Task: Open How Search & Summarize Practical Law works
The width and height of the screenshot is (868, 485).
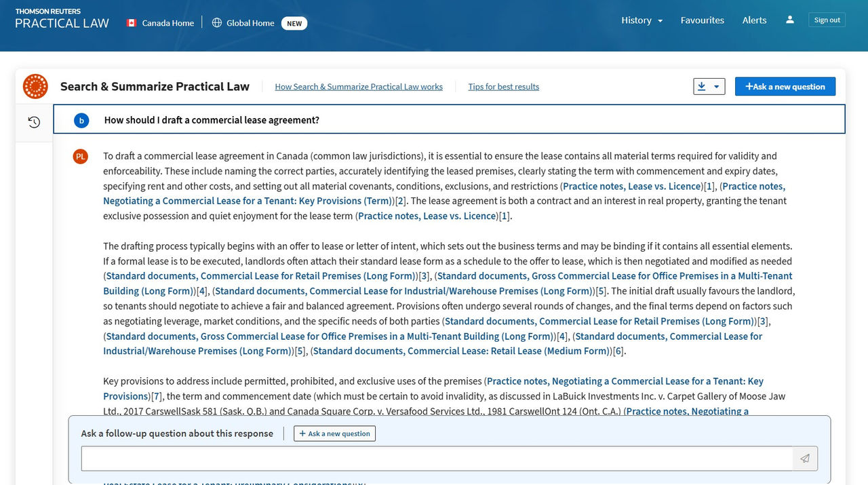Action: (x=359, y=87)
